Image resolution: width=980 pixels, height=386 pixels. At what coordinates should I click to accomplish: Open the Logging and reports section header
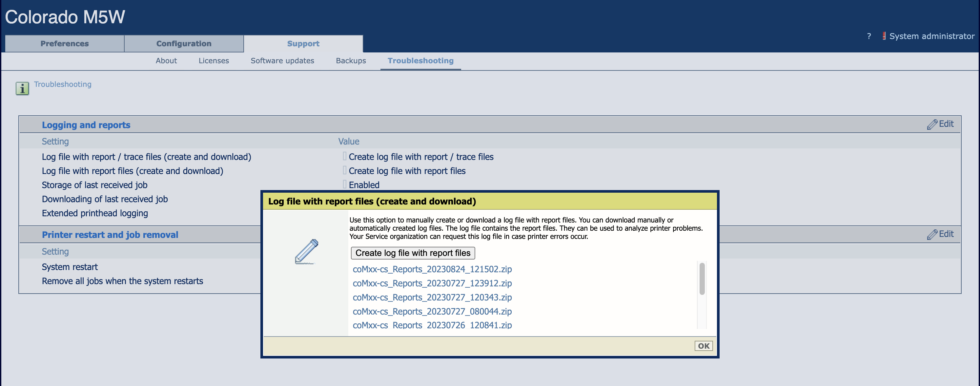[x=86, y=125]
